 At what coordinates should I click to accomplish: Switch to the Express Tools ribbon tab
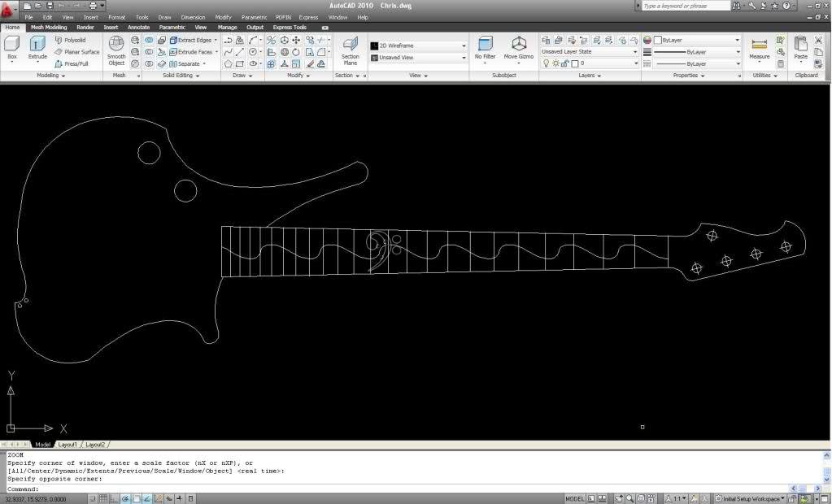(290, 28)
